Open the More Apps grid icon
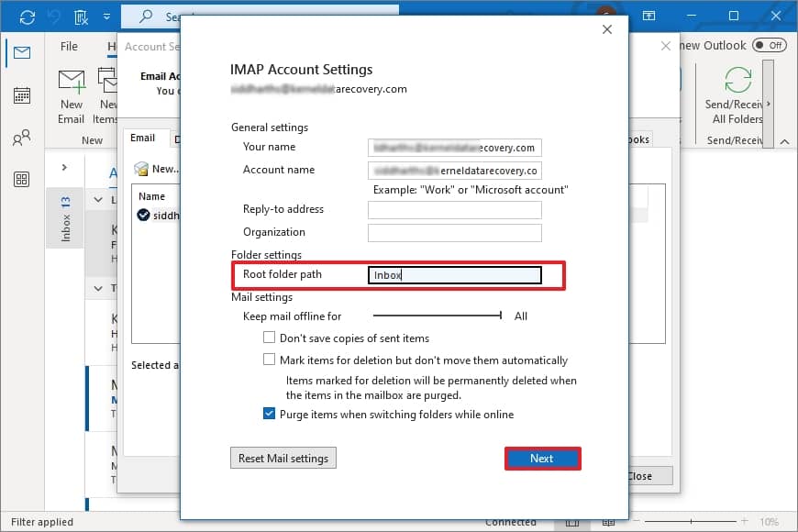This screenshot has width=798, height=532. 21,179
